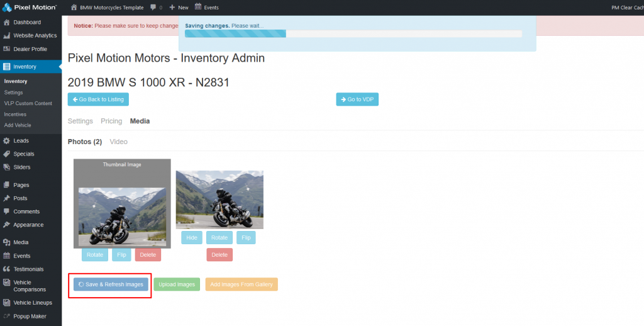The image size is (644, 326).
Task: Click PM Clear Cache in top bar
Action: pos(628,8)
